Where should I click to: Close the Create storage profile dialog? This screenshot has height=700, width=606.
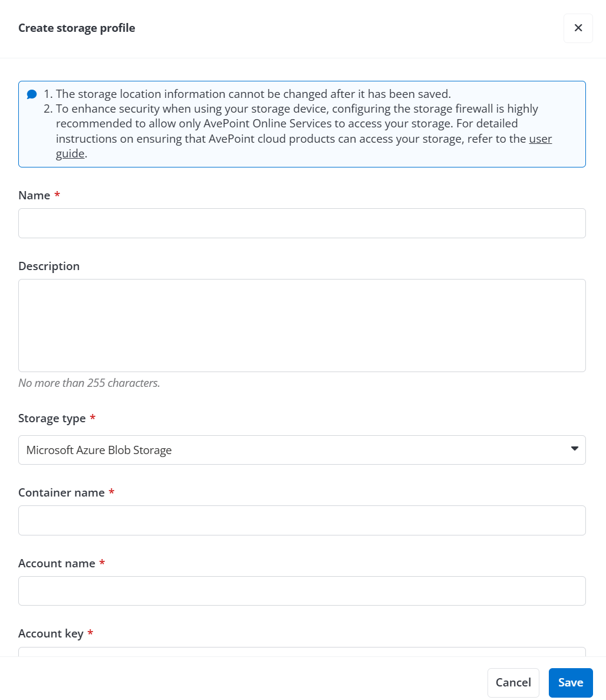click(x=578, y=28)
